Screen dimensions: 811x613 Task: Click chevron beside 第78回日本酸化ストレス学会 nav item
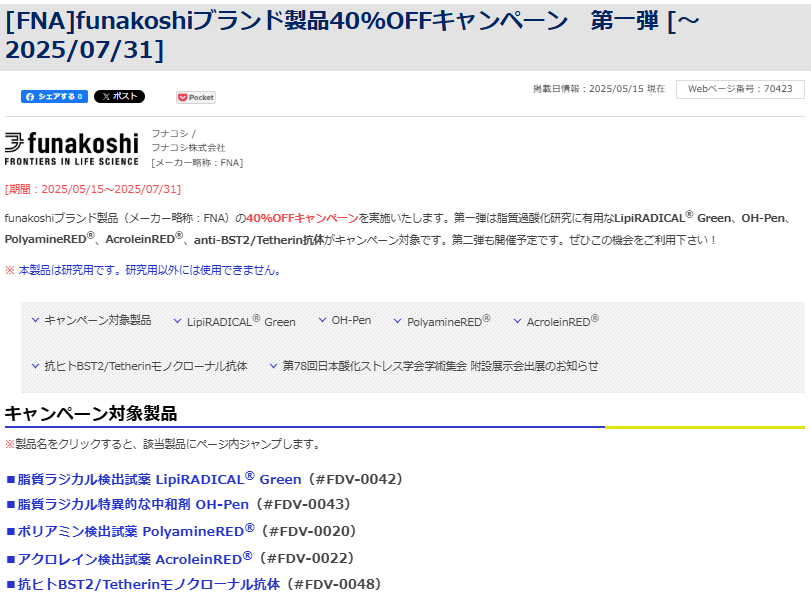point(274,366)
